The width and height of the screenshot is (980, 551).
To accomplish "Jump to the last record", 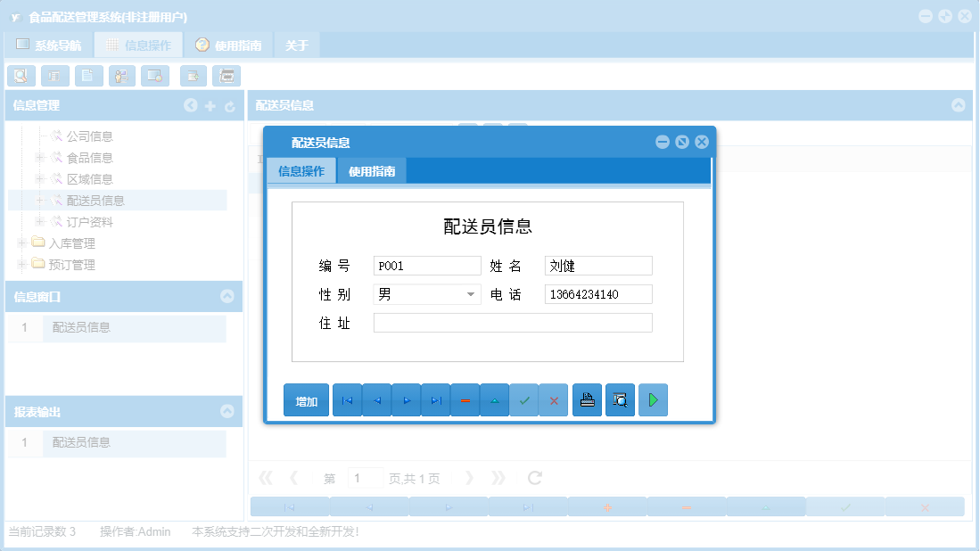I will tap(435, 399).
